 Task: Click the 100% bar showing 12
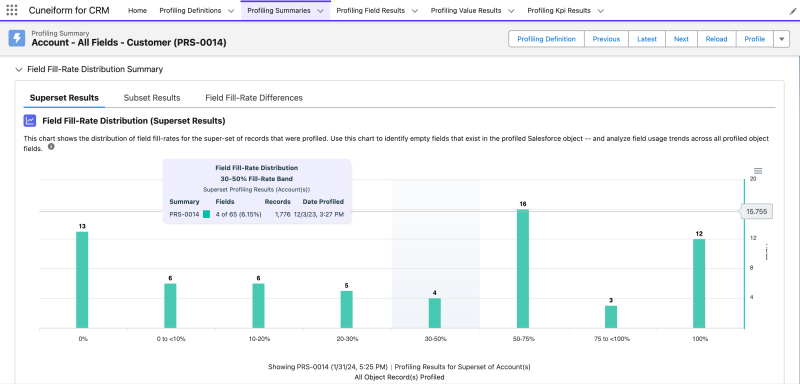(699, 284)
